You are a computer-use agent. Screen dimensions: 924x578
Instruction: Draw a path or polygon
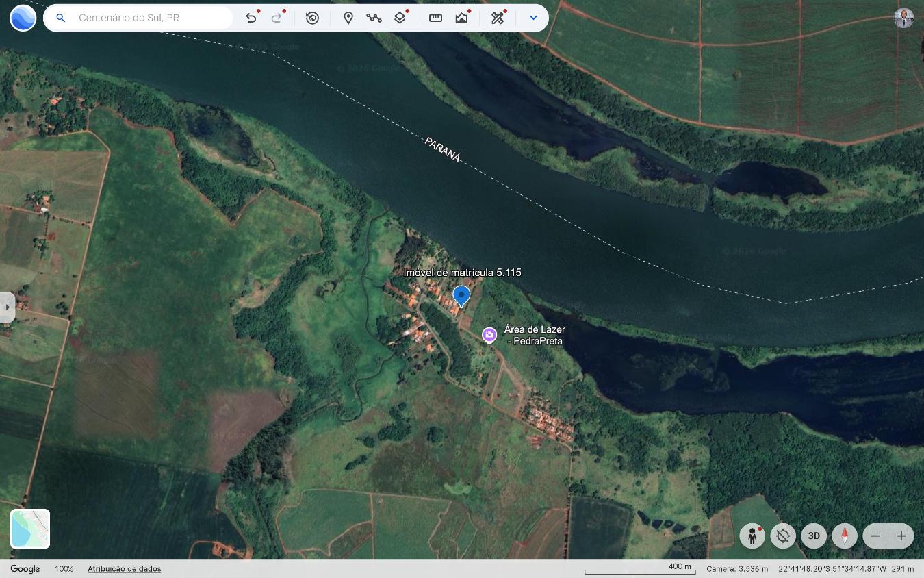pyautogui.click(x=374, y=18)
